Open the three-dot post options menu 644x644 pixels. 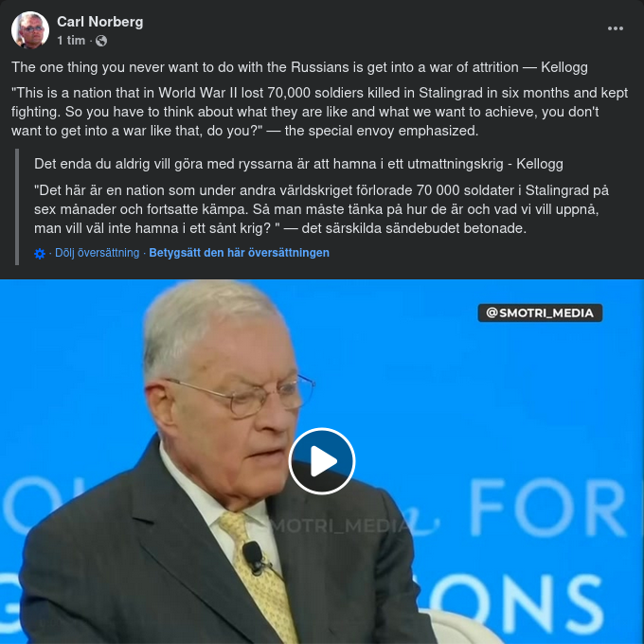pos(616,28)
